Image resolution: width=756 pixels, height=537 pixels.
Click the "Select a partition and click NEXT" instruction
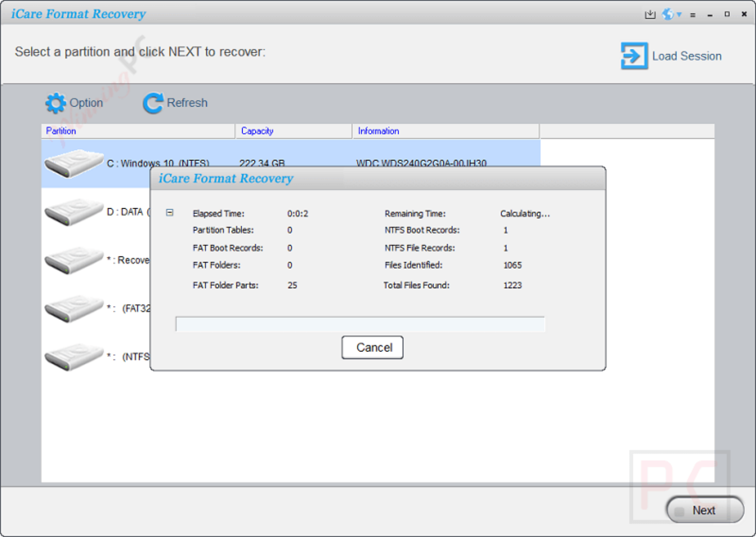click(x=140, y=52)
